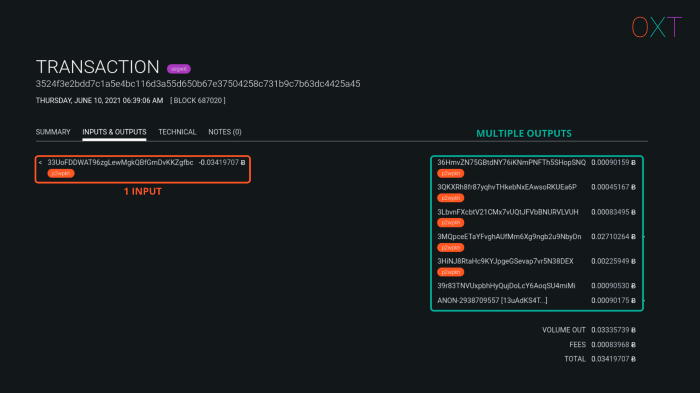Click p2wpkh tag under 3HiNJ8RtaHc address
This screenshot has height=393, width=700.
pos(450,272)
